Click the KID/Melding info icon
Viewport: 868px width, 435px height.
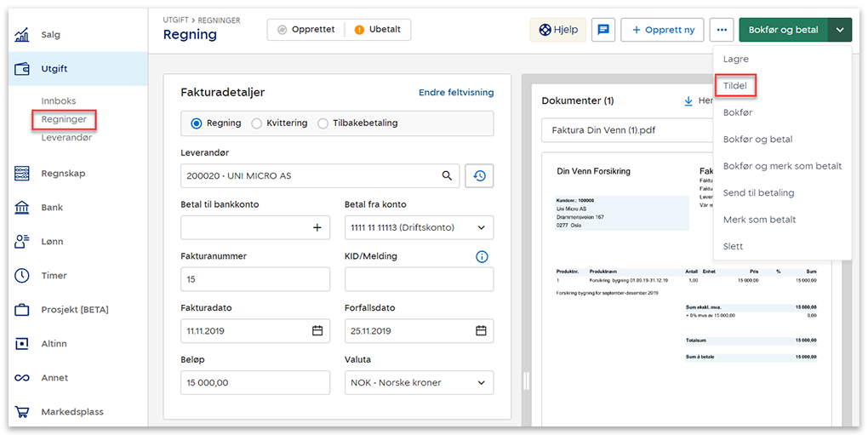[482, 256]
